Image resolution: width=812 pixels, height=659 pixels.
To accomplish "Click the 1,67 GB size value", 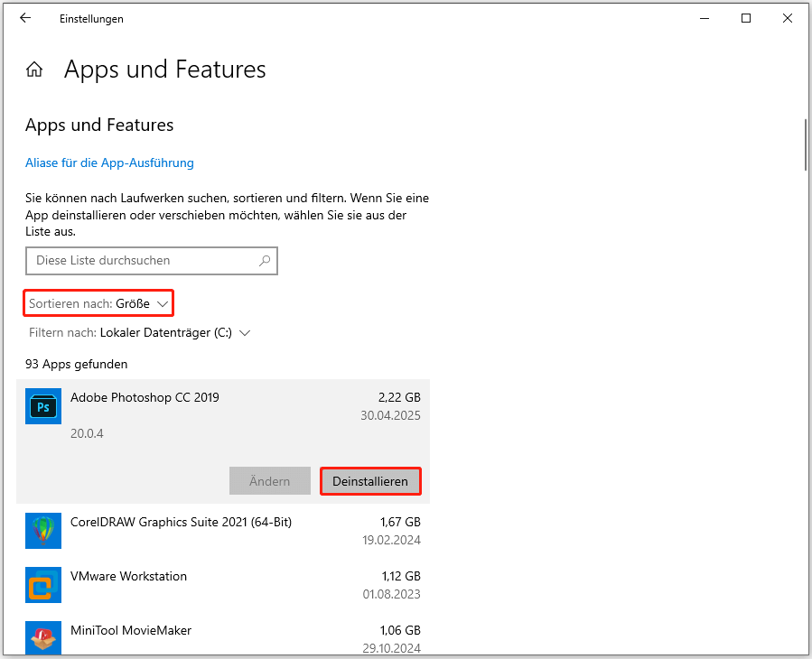I will (x=400, y=522).
